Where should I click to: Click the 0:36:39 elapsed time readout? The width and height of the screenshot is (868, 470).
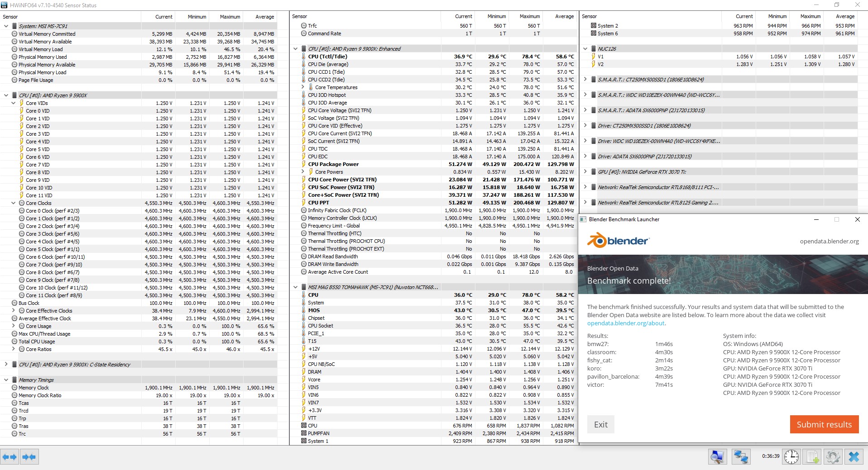coord(770,456)
